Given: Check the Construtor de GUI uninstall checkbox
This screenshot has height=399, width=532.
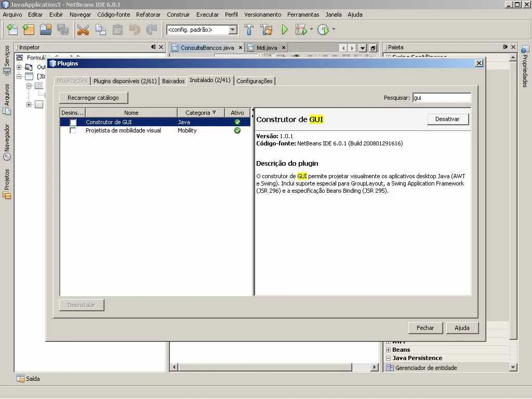Looking at the screenshot, I should 73,122.
